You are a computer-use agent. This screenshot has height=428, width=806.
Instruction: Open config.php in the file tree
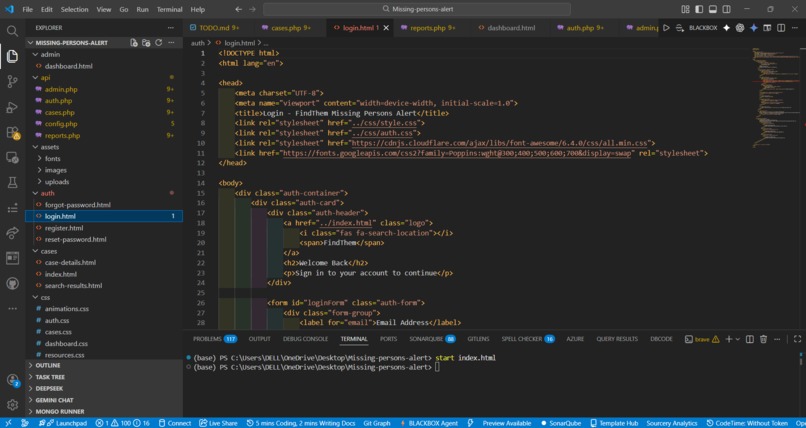coord(61,124)
